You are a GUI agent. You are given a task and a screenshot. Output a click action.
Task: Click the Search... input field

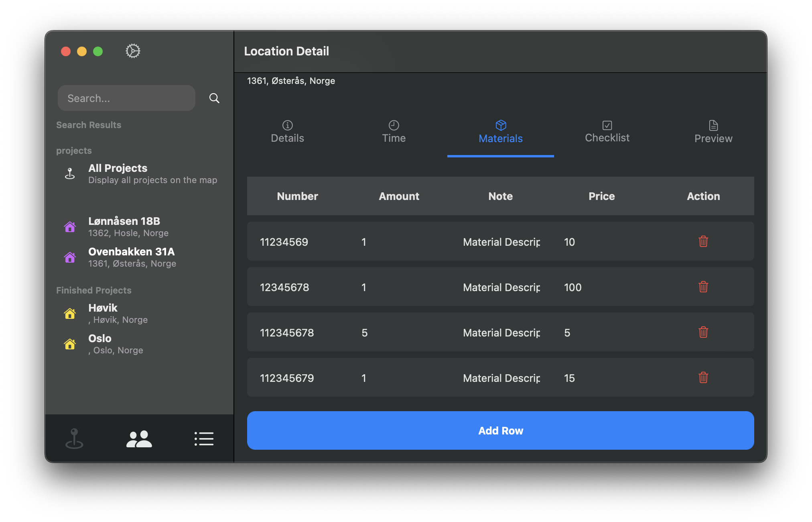coord(126,98)
